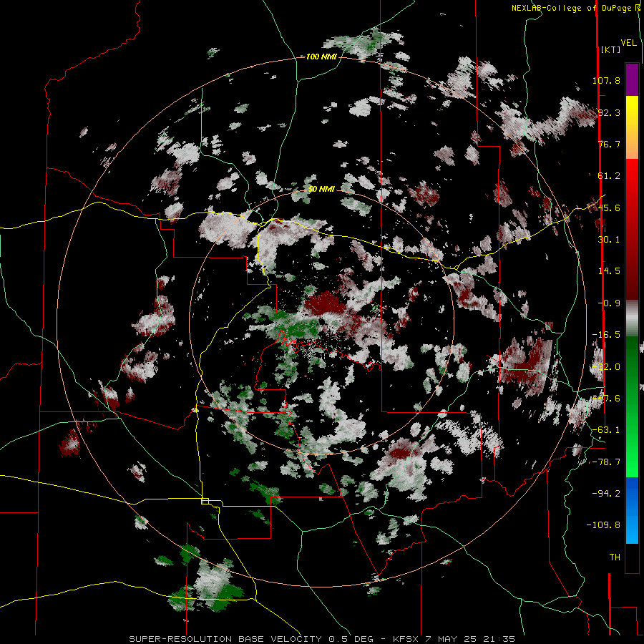
Task: Pick the purple segment of the color bar
Action: (x=632, y=79)
